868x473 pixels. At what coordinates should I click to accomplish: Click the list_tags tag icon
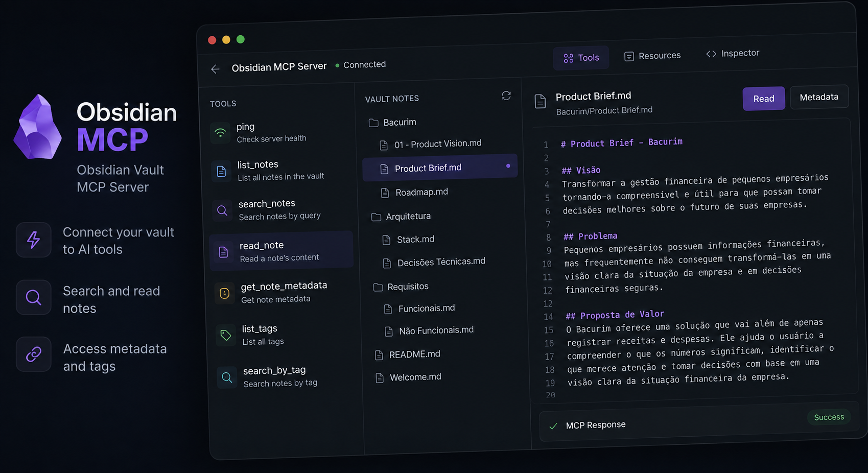tap(226, 335)
